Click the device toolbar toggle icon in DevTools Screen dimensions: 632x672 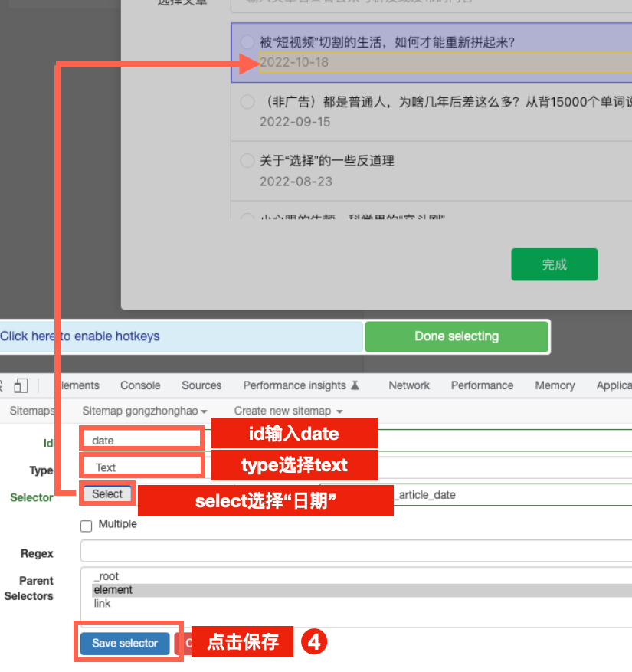21,385
